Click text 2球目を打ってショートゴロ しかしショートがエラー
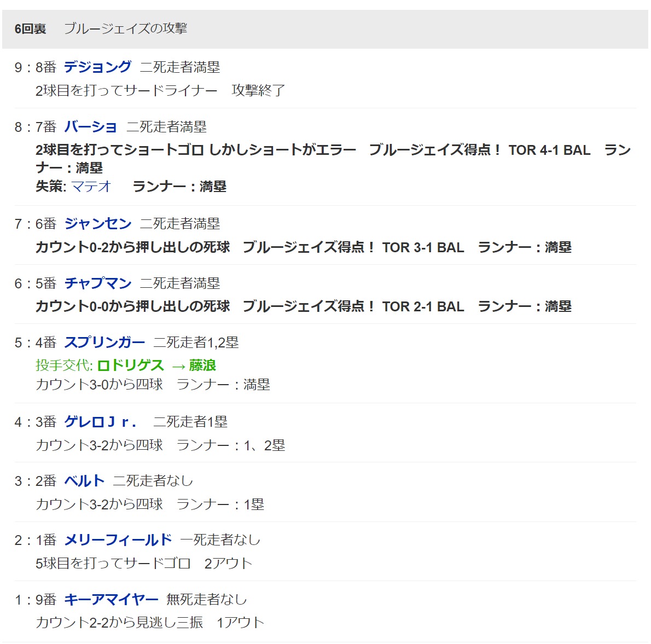The height and width of the screenshot is (644, 651). [196, 150]
